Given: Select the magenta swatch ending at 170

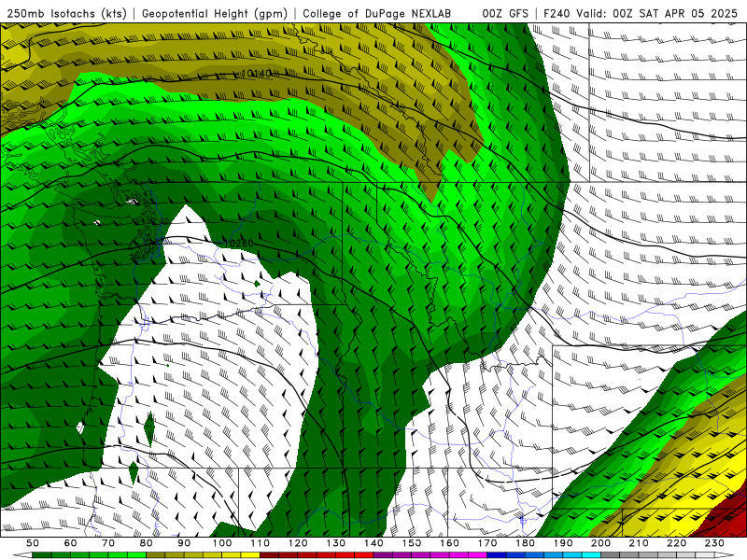Looking at the screenshot, I should pyautogui.click(x=477, y=555).
